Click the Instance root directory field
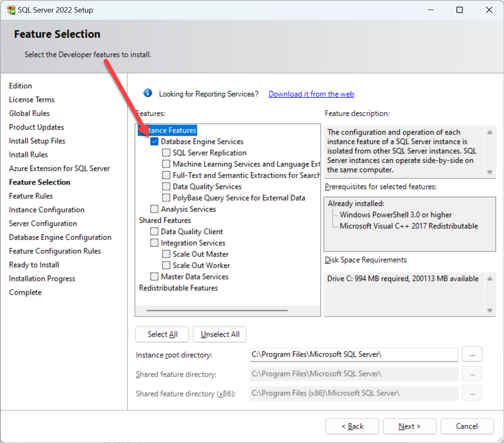504x443 pixels. click(354, 355)
